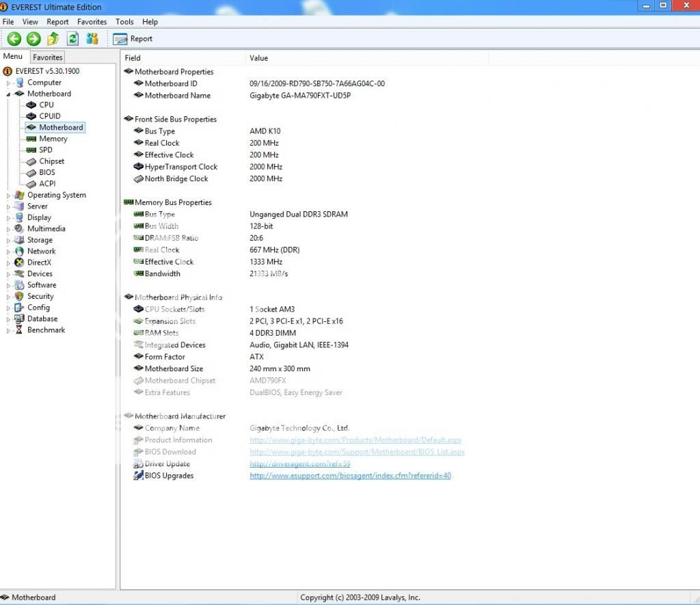Click the Benchmark hourglass icon
The height and width of the screenshot is (605, 700).
click(x=19, y=330)
